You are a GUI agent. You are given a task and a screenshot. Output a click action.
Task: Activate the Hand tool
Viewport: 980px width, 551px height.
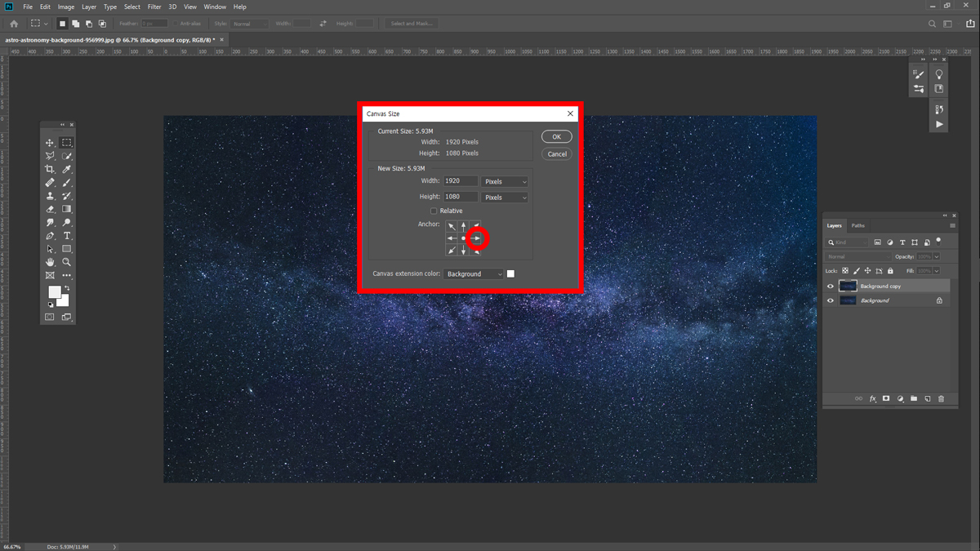(50, 262)
